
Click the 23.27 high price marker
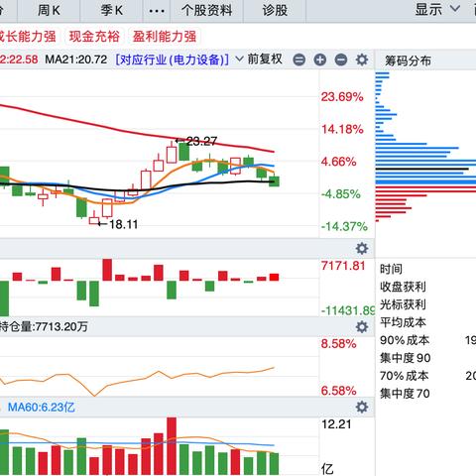click(201, 142)
